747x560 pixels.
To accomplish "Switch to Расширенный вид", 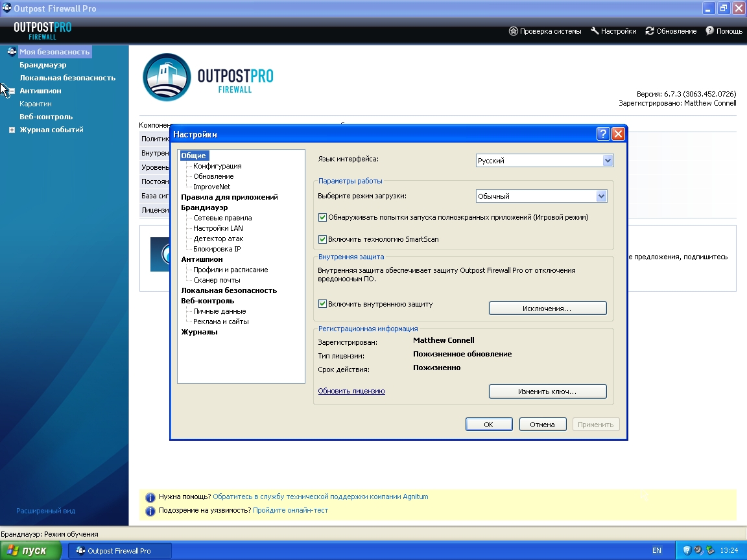I will (46, 511).
